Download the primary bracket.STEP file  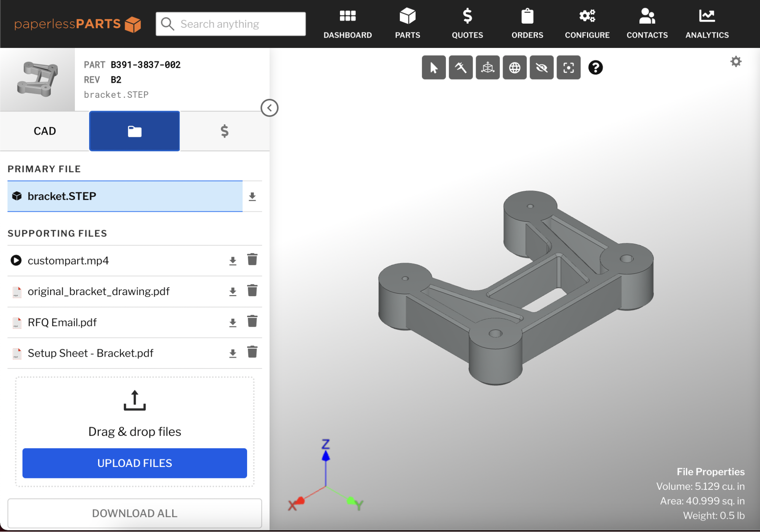[252, 197]
